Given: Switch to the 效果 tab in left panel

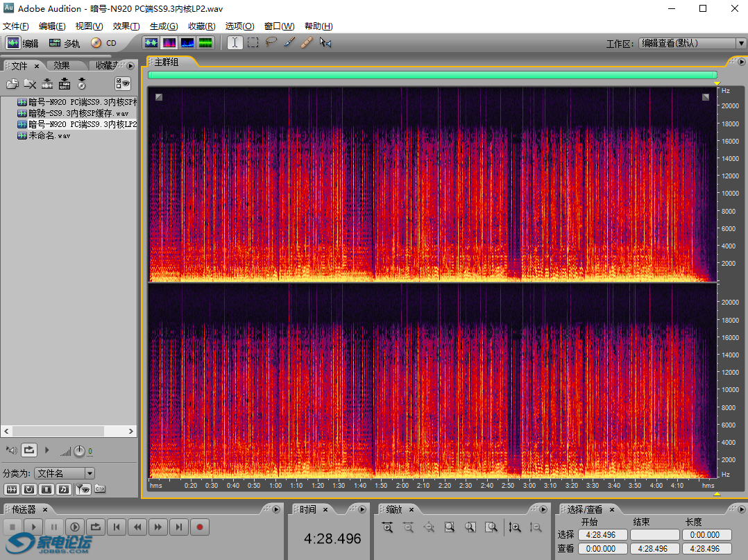Looking at the screenshot, I should (x=62, y=65).
